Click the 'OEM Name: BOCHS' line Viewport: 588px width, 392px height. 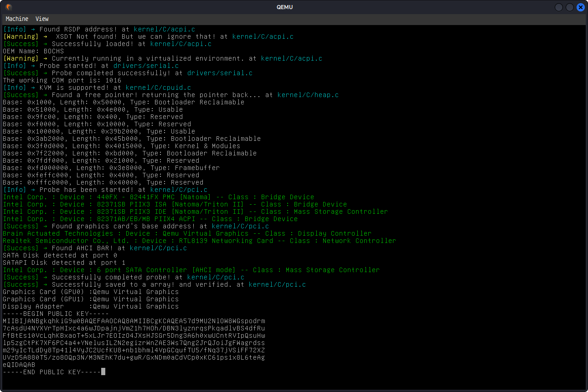tap(33, 51)
